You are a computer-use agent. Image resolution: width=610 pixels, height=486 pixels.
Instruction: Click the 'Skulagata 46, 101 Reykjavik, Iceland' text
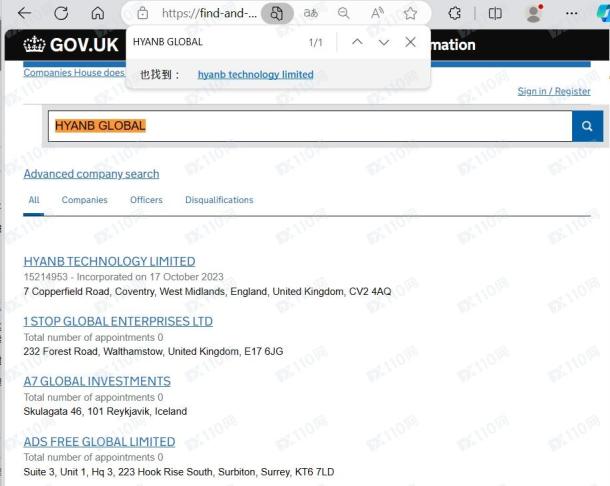[105, 411]
